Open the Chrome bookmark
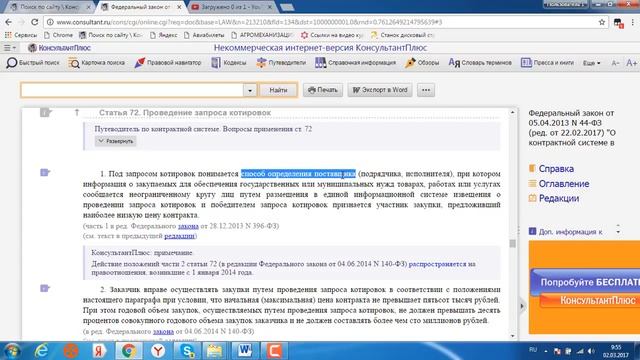Viewport: 640px width, 360px height. click(x=58, y=35)
